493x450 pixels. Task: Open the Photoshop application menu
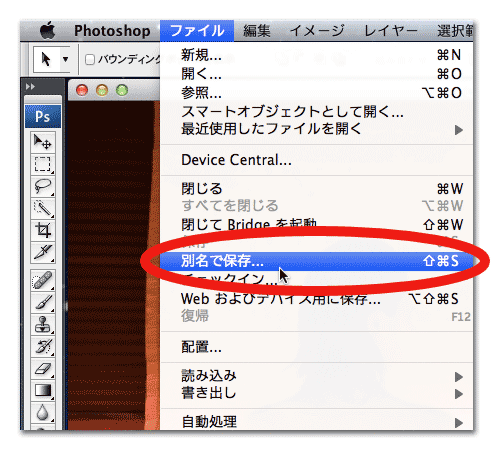pos(112,31)
